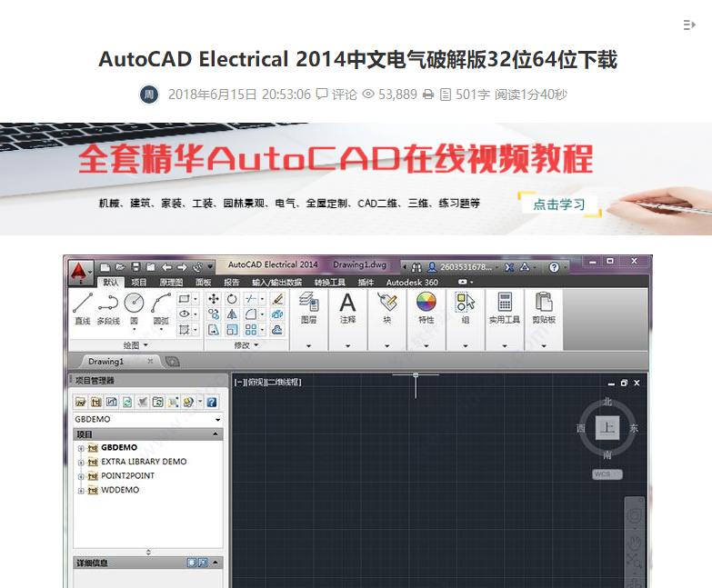Open the 实用工具 calculator icon
Screen dimensions: 712x588
(x=505, y=306)
